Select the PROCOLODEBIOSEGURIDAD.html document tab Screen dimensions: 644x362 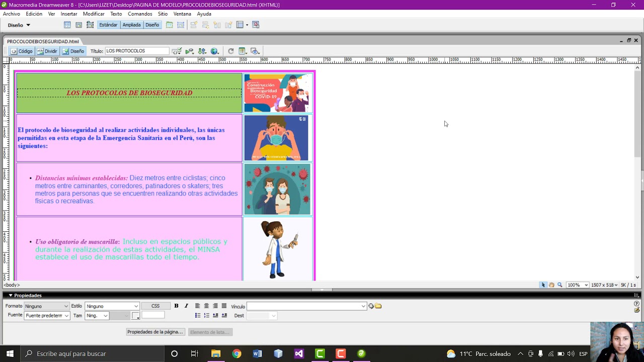(x=43, y=42)
